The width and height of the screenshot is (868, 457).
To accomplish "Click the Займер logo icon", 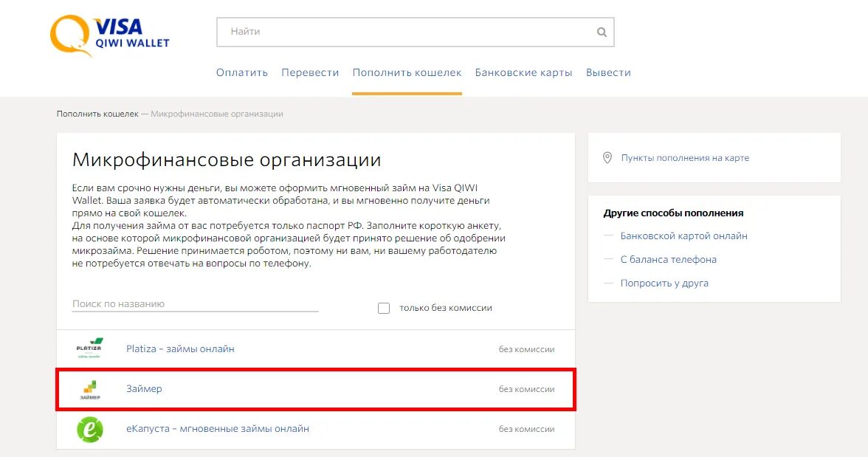I will tap(90, 389).
